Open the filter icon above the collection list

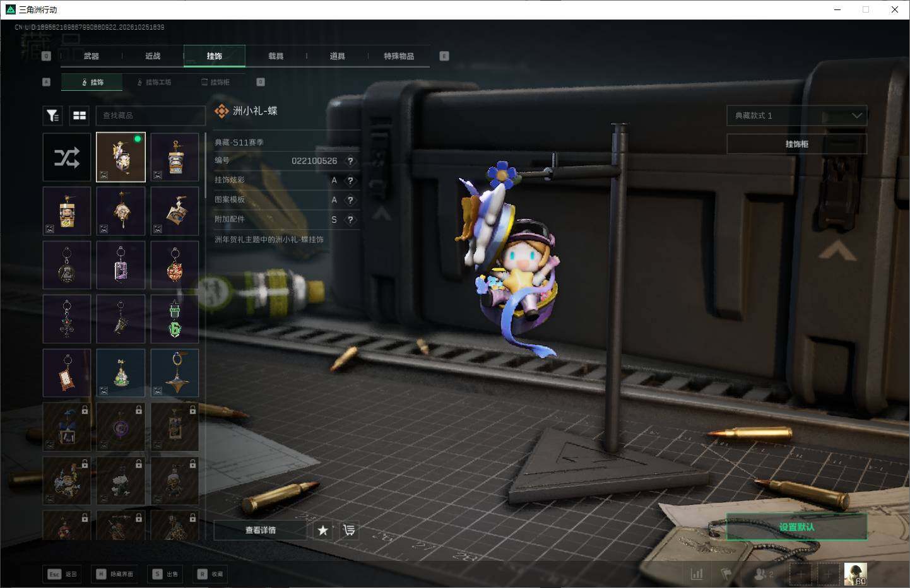pos(52,115)
